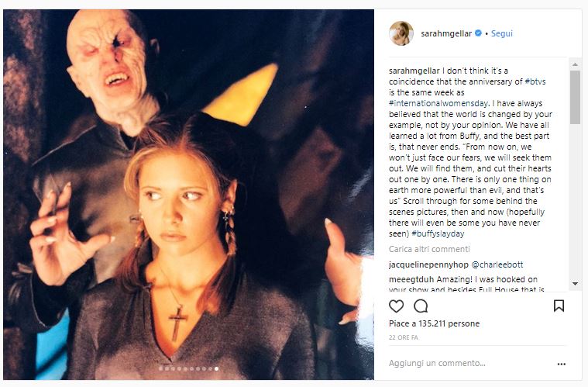Open the jacquelinepennyhop commenter profile
The width and height of the screenshot is (588, 387).
coord(427,264)
